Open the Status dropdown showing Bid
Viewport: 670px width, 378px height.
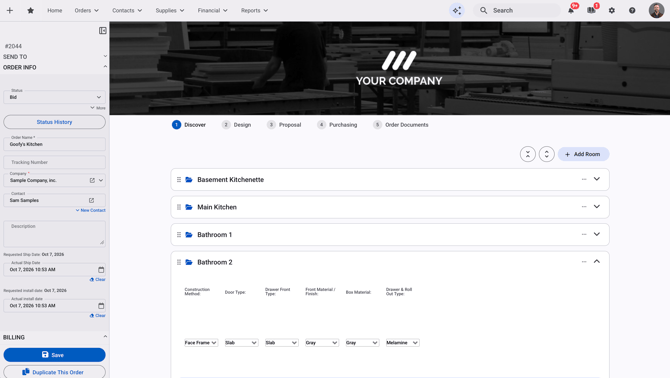point(54,97)
